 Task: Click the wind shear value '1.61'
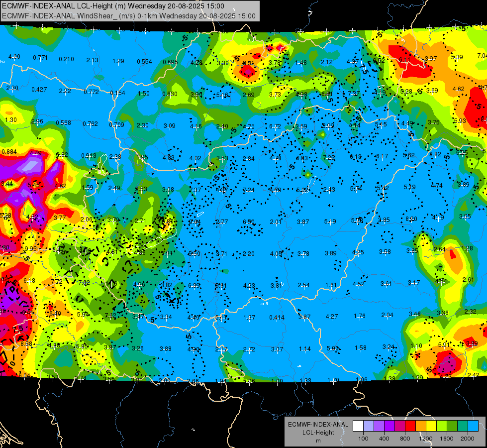click(x=331, y=285)
